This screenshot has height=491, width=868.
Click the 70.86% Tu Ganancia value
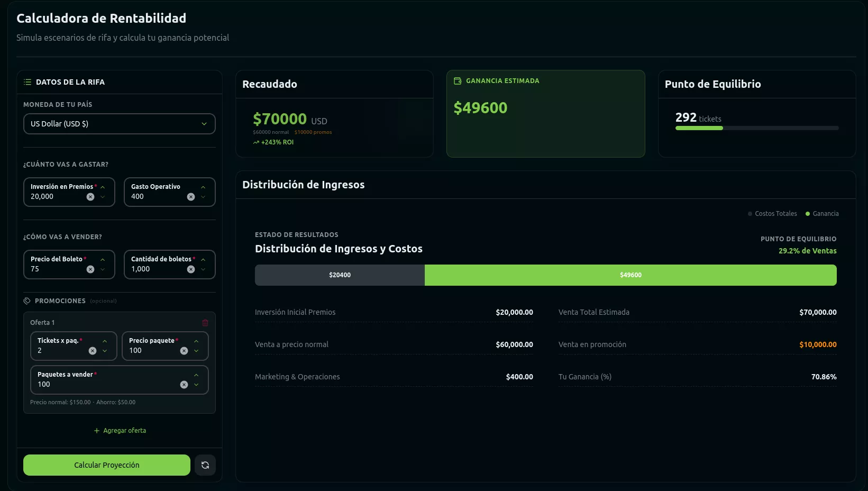coord(824,377)
